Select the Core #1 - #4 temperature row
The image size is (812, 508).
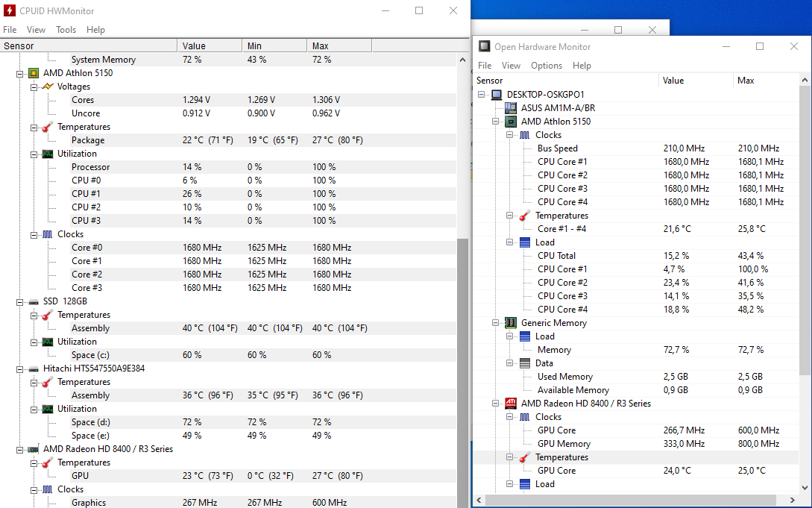(637, 229)
